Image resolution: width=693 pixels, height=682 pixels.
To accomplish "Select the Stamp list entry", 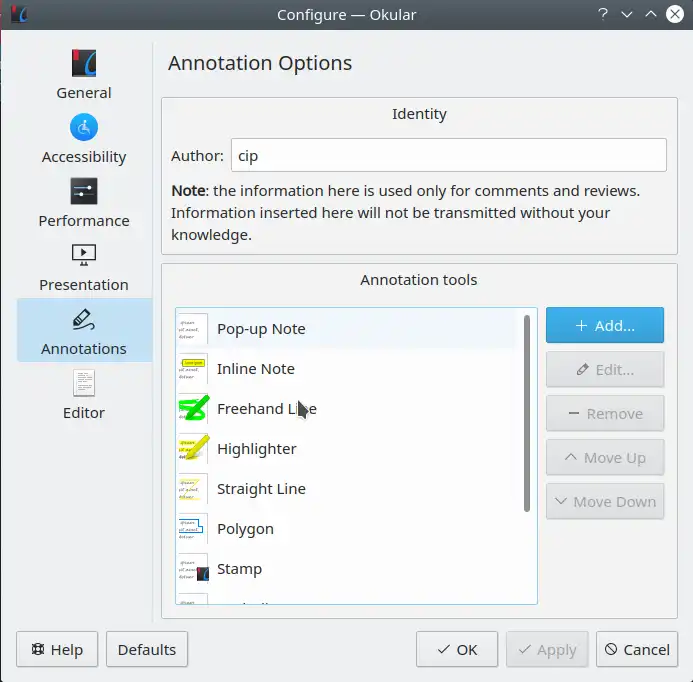I will coord(346,569).
